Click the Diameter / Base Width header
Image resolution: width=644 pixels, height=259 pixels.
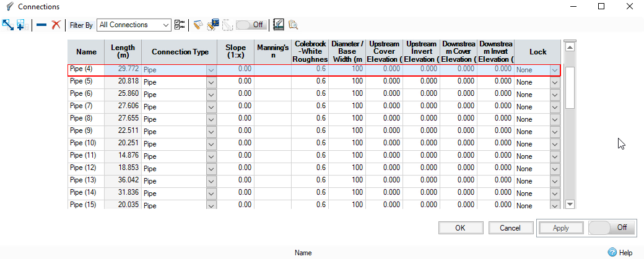click(x=347, y=52)
